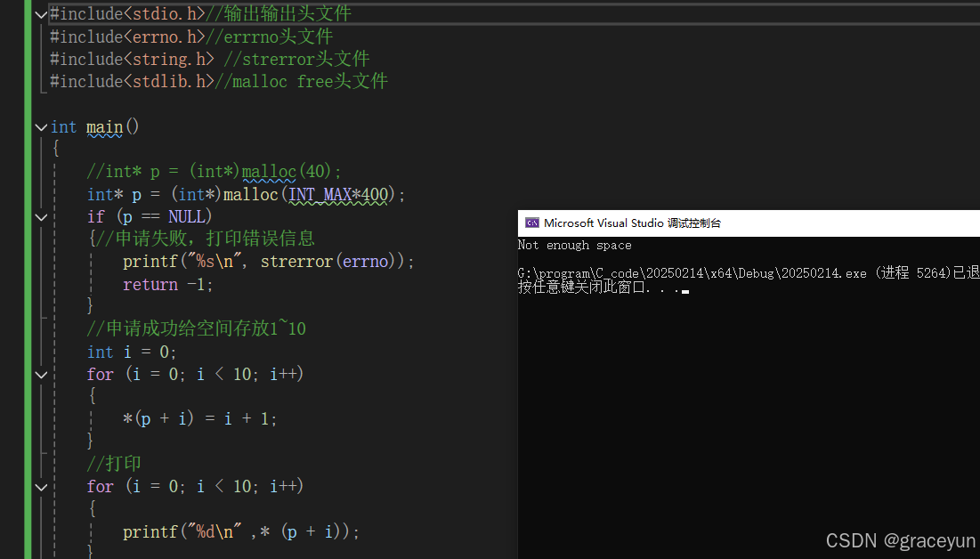This screenshot has height=559, width=980.
Task: Collapse the #include block fold arrow
Action: (x=41, y=14)
